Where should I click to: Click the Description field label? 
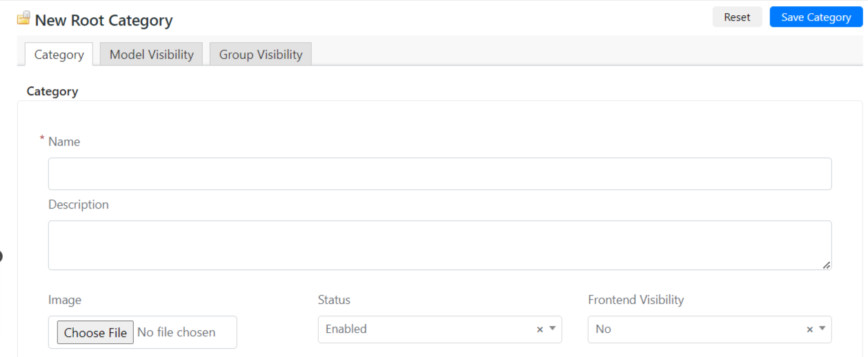pyautogui.click(x=79, y=204)
